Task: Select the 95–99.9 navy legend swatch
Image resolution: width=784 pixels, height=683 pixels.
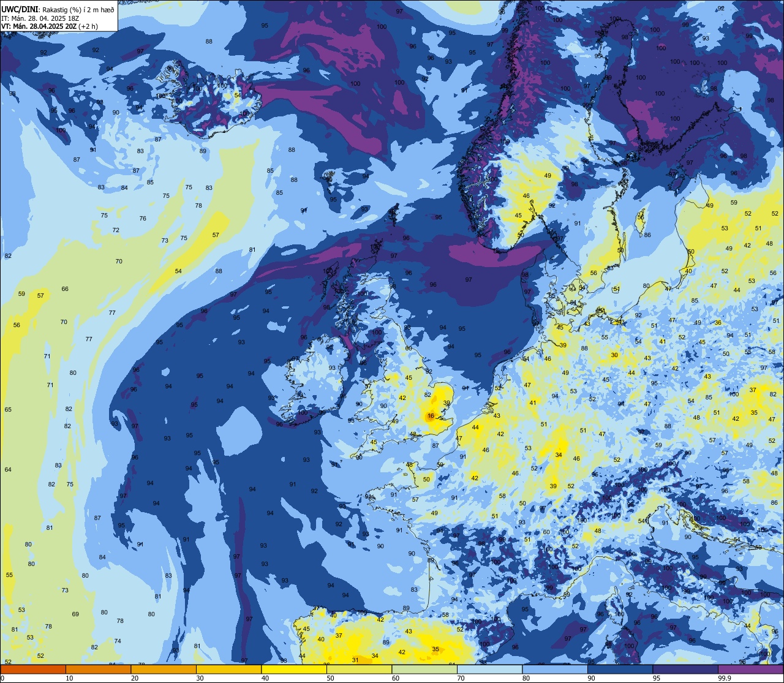Action: [x=685, y=669]
